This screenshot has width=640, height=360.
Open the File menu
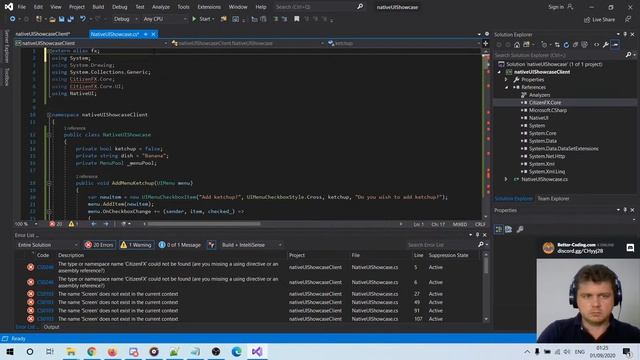click(22, 7)
